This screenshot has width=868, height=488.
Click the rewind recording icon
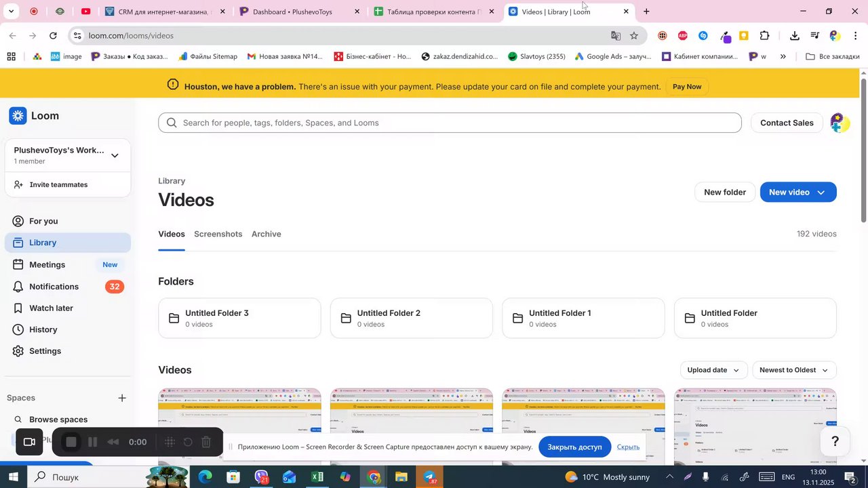(113, 443)
